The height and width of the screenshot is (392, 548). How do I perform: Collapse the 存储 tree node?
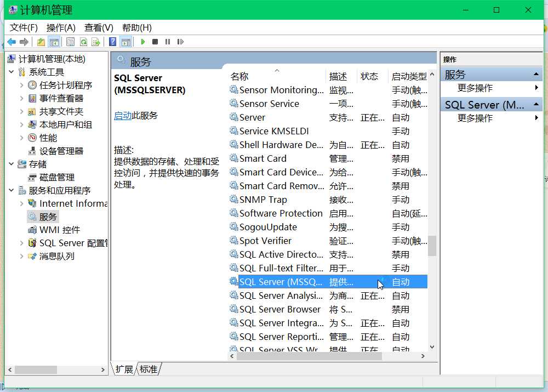(x=11, y=164)
